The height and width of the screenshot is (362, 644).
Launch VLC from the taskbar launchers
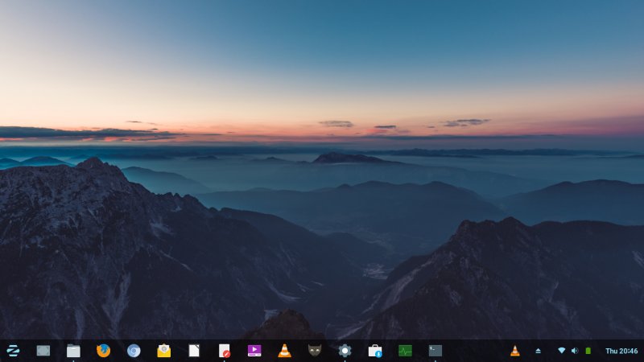click(x=284, y=351)
